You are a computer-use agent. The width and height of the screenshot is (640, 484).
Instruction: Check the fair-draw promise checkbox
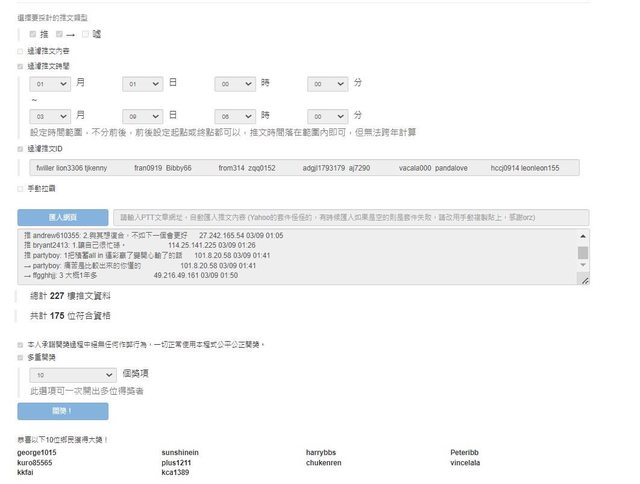click(20, 344)
